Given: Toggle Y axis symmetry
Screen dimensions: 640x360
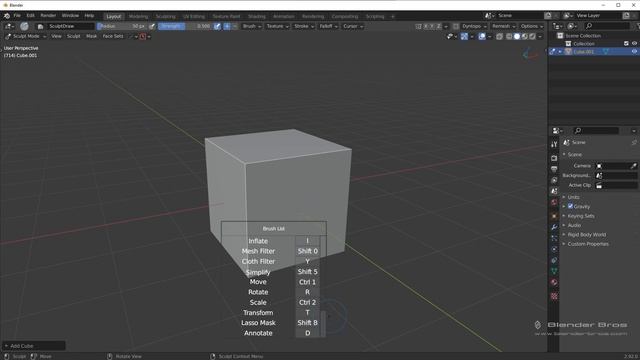Looking at the screenshot, I should [x=432, y=26].
